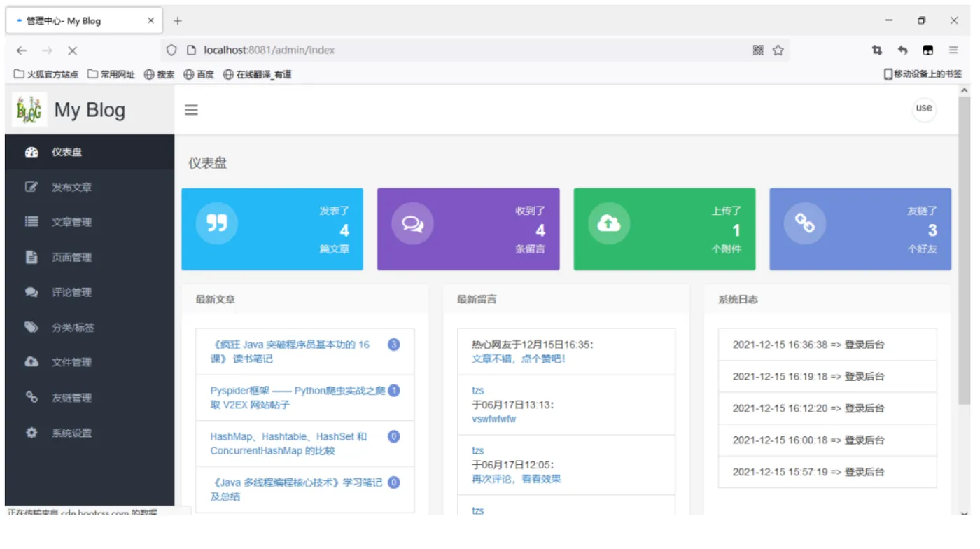Click the cloud upload icon on green card
Viewport: 980px width, 549px height.
point(608,223)
